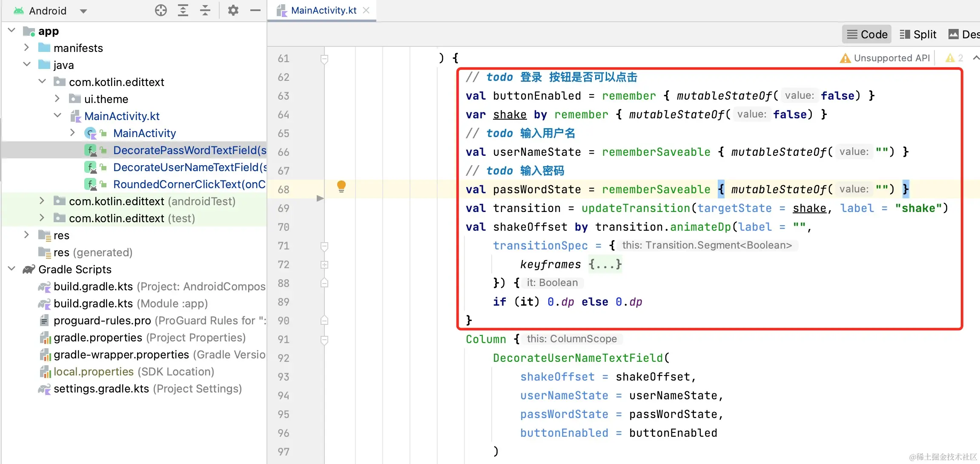Switch to Split view mode
980x464 pixels.
pos(918,34)
